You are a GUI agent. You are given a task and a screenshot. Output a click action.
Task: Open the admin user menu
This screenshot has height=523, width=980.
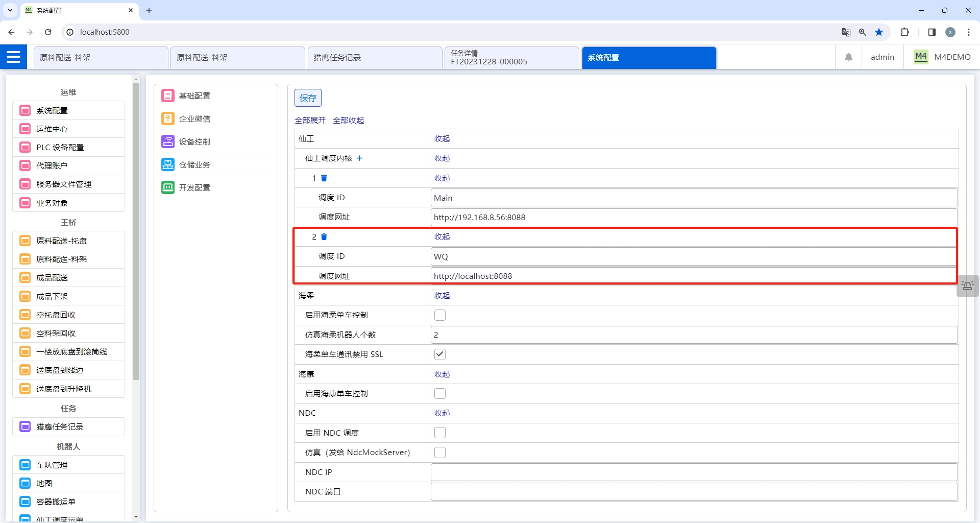[x=882, y=57]
